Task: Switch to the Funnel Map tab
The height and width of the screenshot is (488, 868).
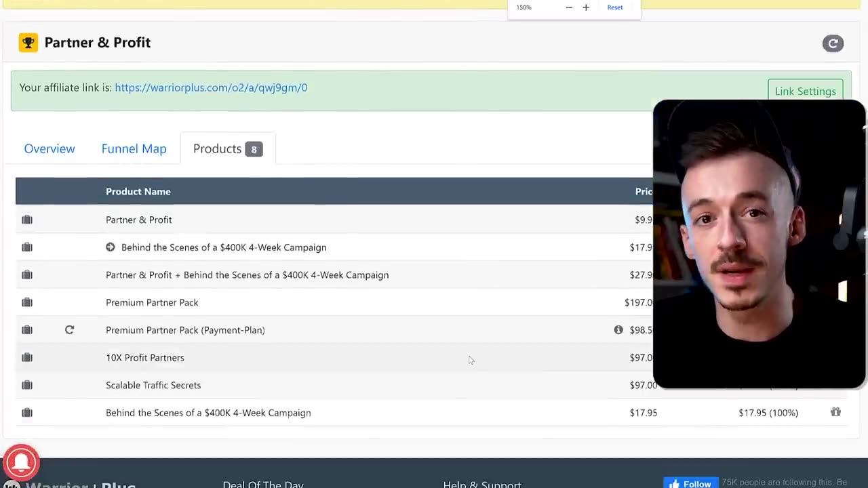Action: pyautogui.click(x=134, y=148)
